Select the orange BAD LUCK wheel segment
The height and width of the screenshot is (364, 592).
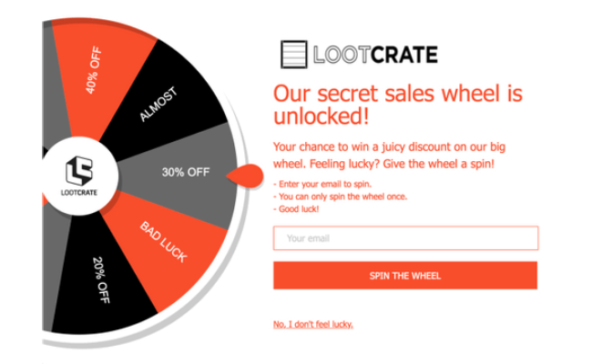162,243
